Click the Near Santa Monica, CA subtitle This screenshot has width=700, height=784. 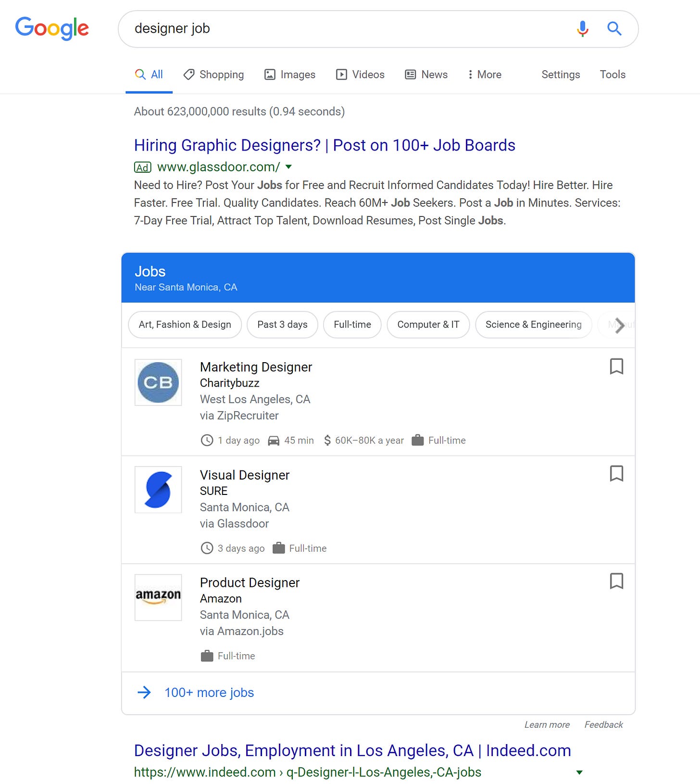point(186,287)
